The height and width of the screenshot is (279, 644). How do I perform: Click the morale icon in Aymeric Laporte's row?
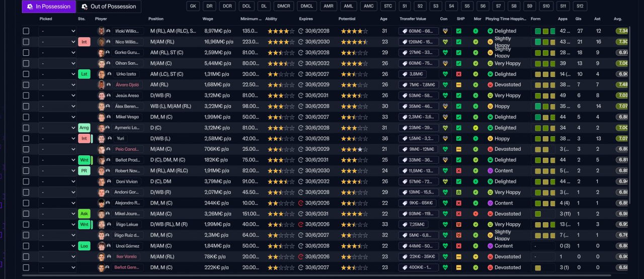pyautogui.click(x=475, y=128)
